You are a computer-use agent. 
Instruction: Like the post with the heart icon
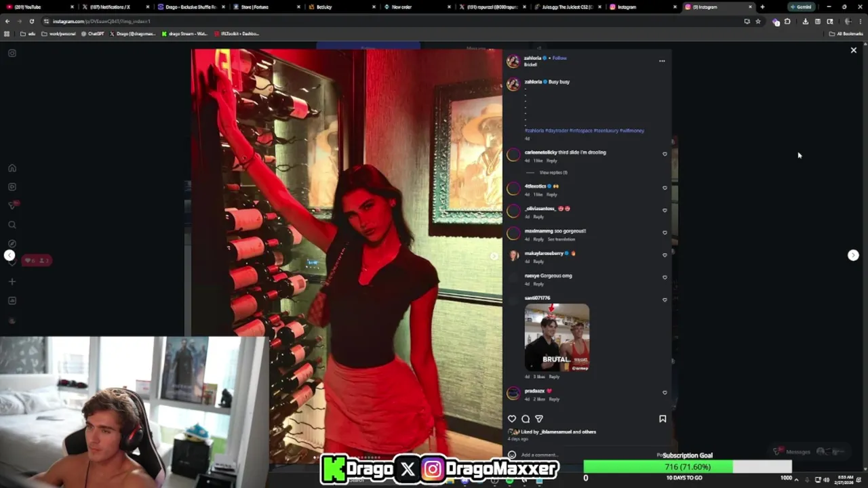(512, 419)
